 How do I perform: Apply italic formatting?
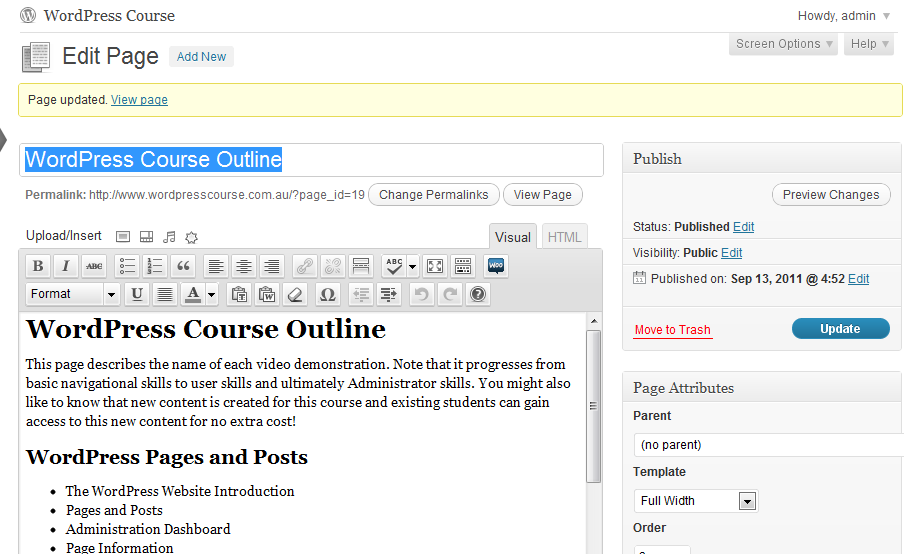(66, 266)
